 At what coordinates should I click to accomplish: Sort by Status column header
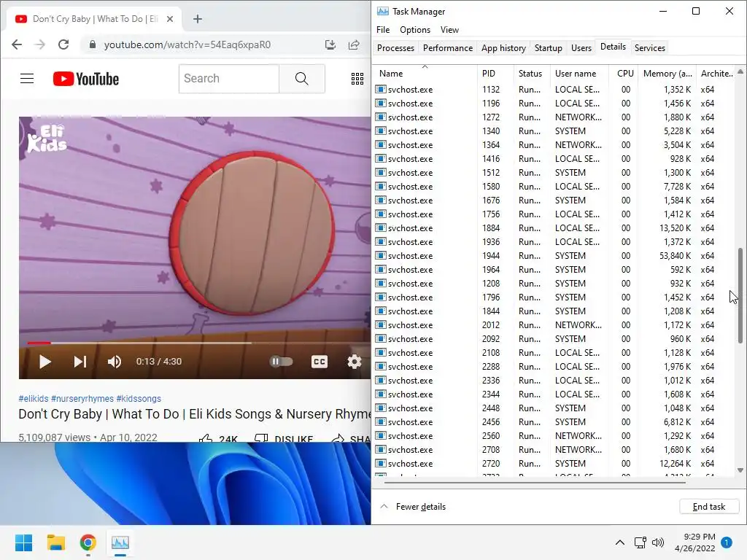(532, 74)
